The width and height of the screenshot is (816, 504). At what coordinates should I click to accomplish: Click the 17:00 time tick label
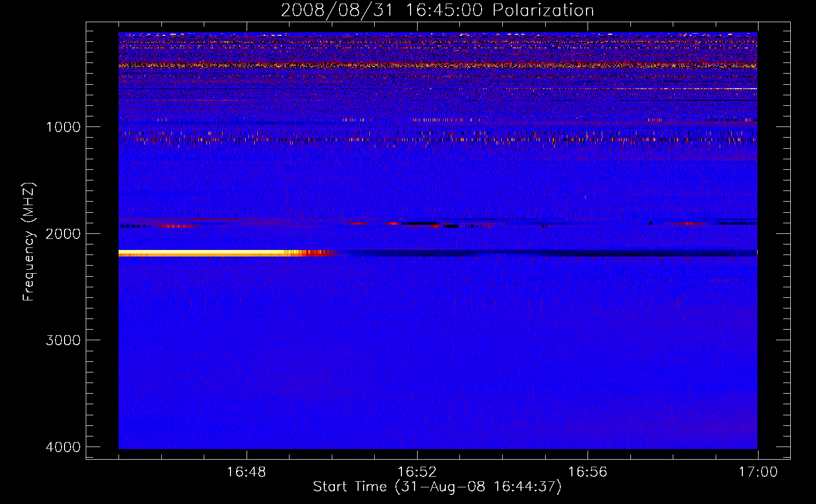758,472
